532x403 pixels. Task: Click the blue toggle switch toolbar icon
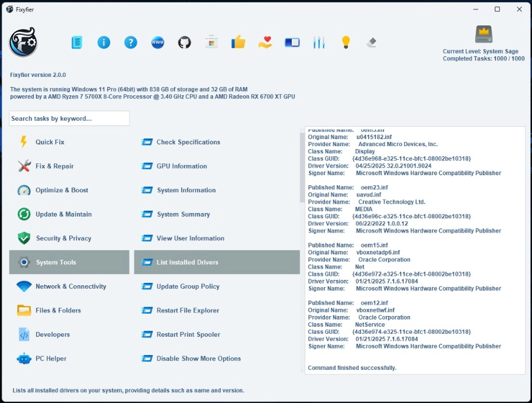292,43
